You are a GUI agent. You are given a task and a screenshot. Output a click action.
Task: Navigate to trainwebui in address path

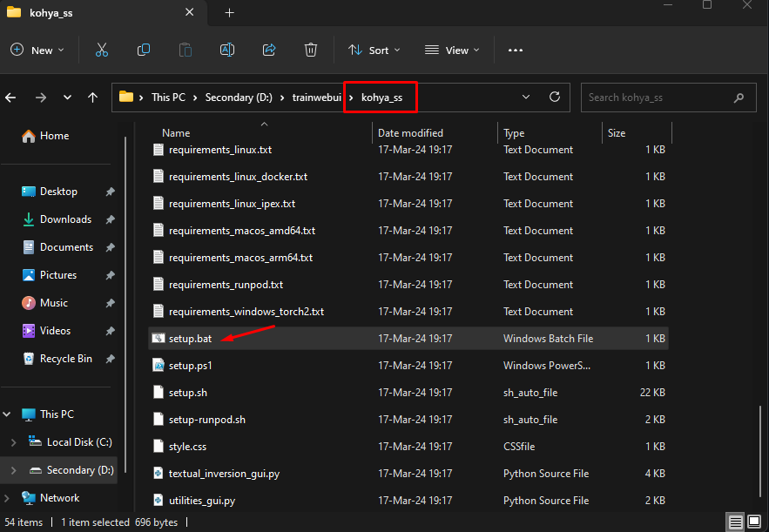point(316,98)
